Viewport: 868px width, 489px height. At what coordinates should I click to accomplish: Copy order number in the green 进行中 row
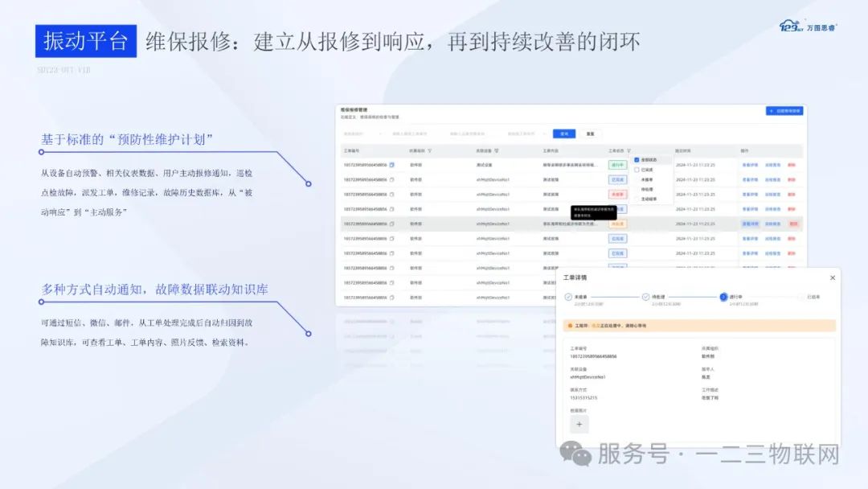pos(391,165)
